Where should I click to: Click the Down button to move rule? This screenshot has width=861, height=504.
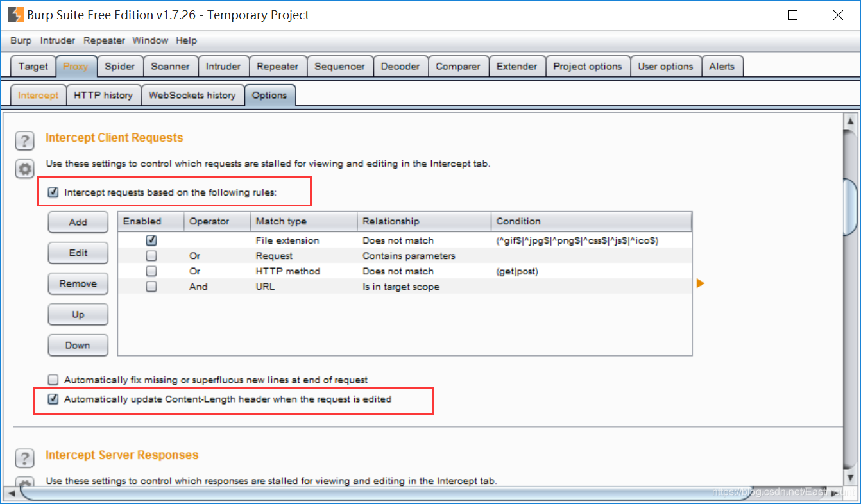[78, 345]
